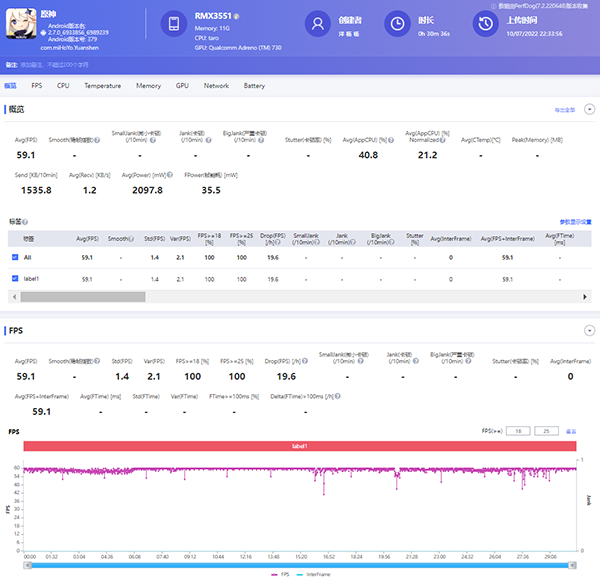Click the help icon next to RMX3551
Image resolution: width=600 pixels, height=584 pixels.
point(237,17)
